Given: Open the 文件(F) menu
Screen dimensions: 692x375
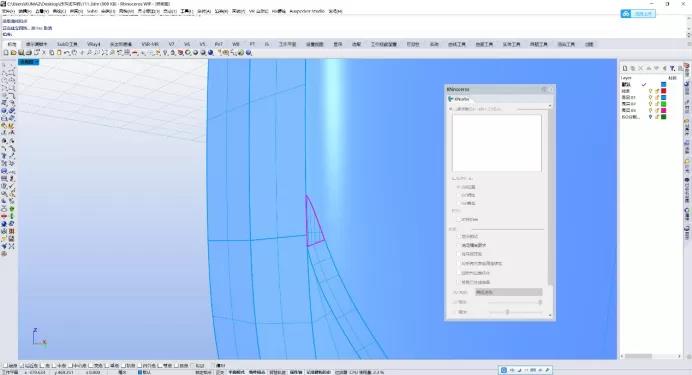Looking at the screenshot, I should [8, 11].
